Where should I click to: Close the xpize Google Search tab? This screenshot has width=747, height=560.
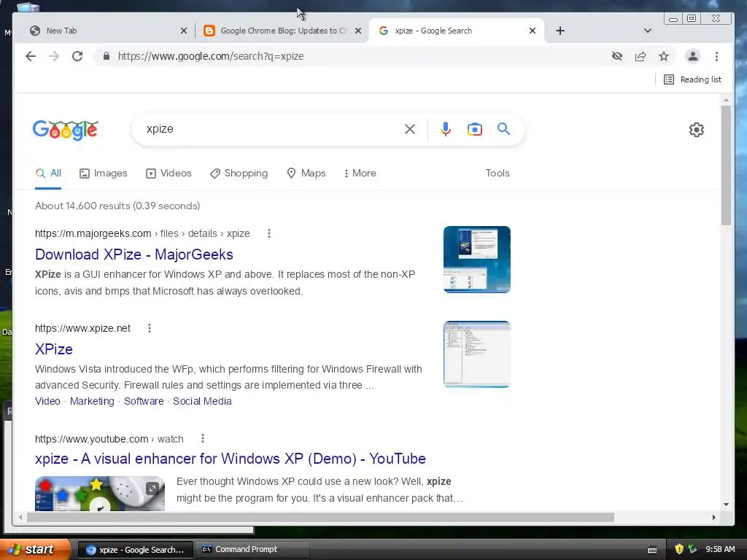coord(533,31)
